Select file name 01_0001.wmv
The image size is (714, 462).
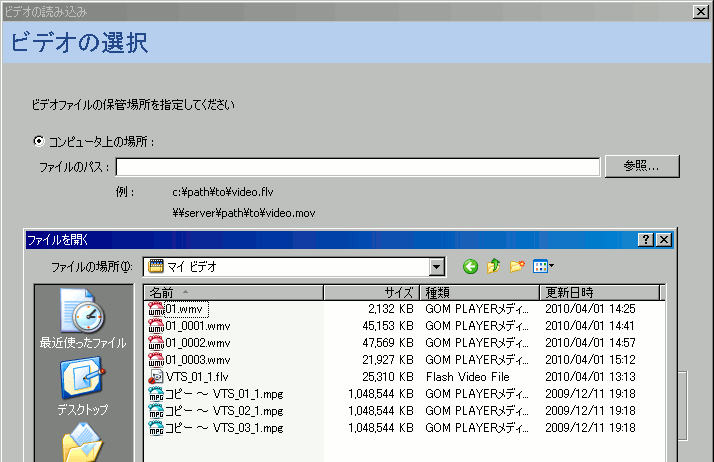(198, 326)
